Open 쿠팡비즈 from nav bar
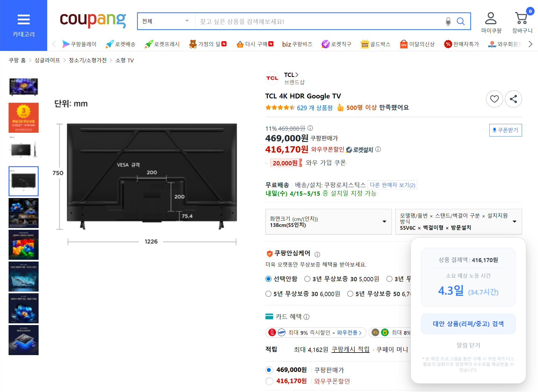This screenshot has height=392, width=538. 297,44
